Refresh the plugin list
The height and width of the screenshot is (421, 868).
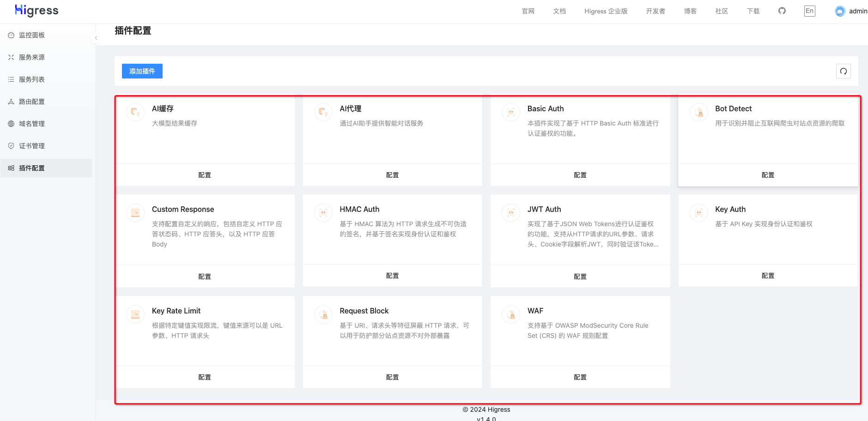[x=844, y=71]
